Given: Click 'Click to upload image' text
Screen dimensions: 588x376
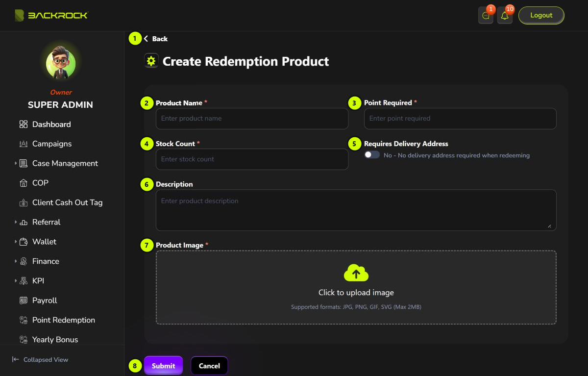Looking at the screenshot, I should [356, 293].
